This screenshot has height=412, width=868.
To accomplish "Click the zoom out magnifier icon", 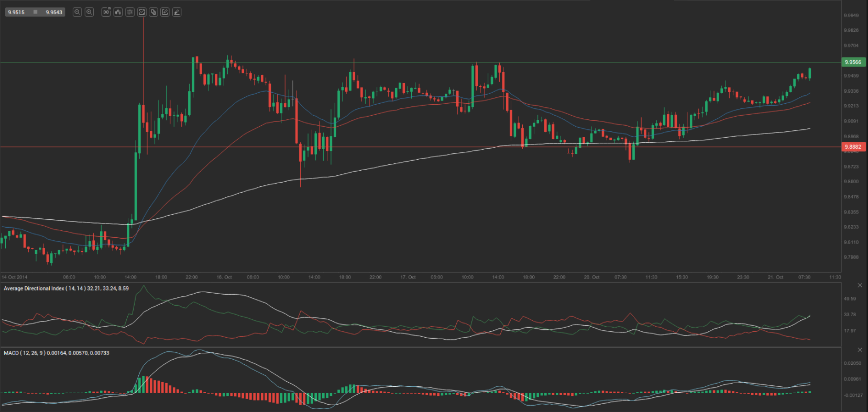I will click(x=77, y=12).
